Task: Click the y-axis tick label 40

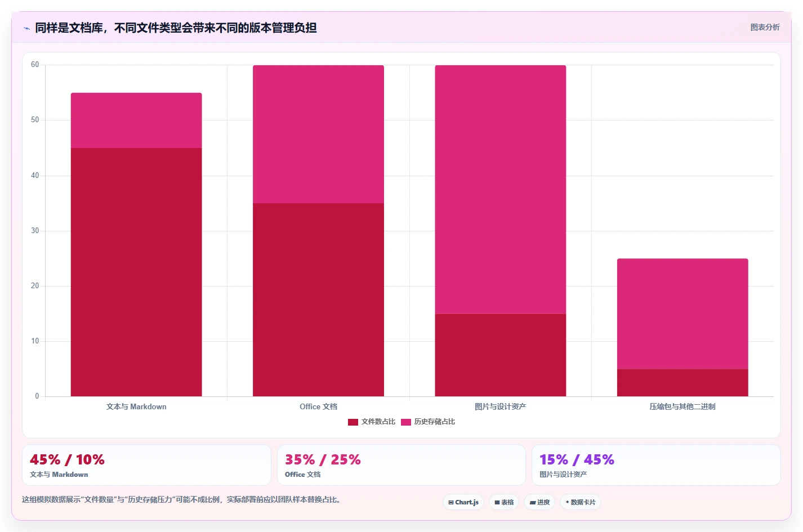Action: (35, 176)
